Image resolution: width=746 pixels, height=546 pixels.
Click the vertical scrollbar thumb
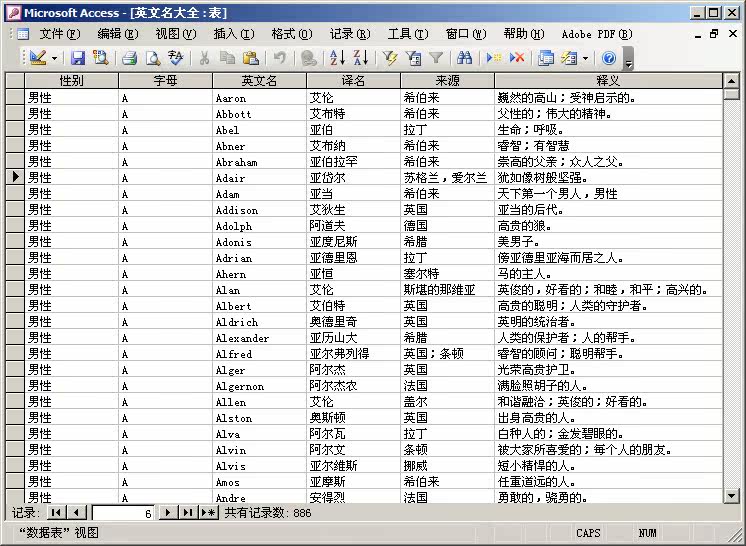click(x=732, y=94)
